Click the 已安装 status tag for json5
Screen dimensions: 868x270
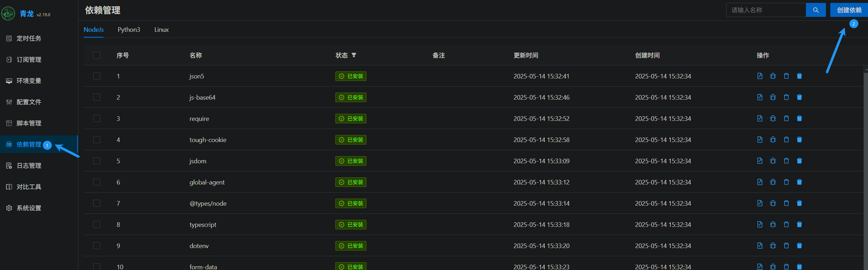point(351,76)
